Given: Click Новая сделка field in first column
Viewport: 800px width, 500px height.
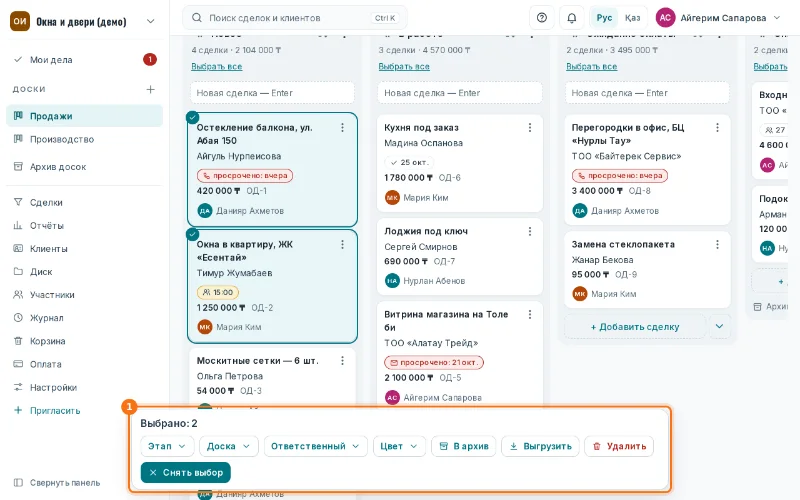Looking at the screenshot, I should pos(272,93).
